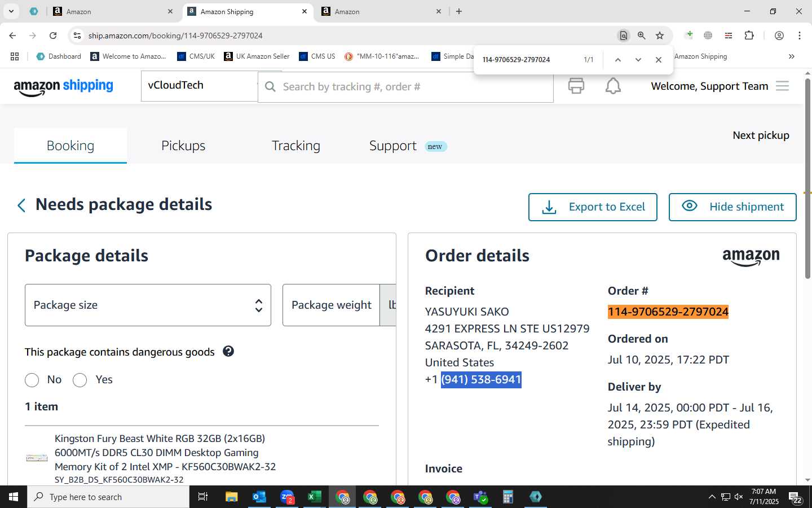The image size is (812, 508).
Task: Show hidden system tray icons
Action: (712, 497)
